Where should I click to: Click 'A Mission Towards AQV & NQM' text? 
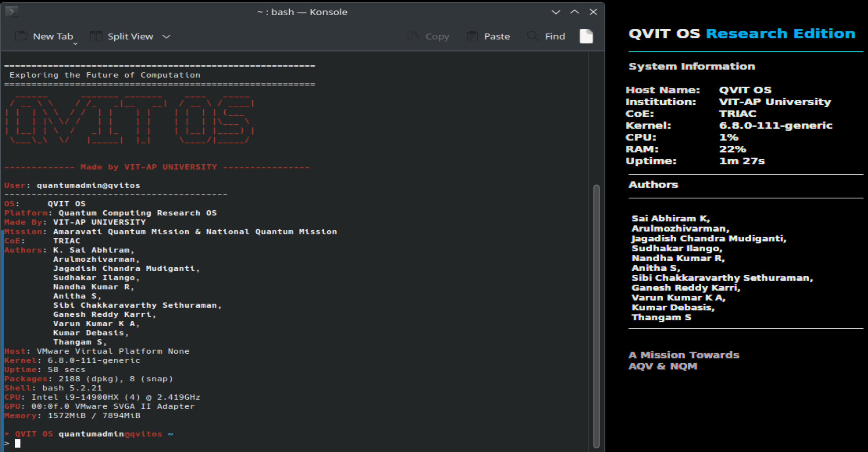684,361
